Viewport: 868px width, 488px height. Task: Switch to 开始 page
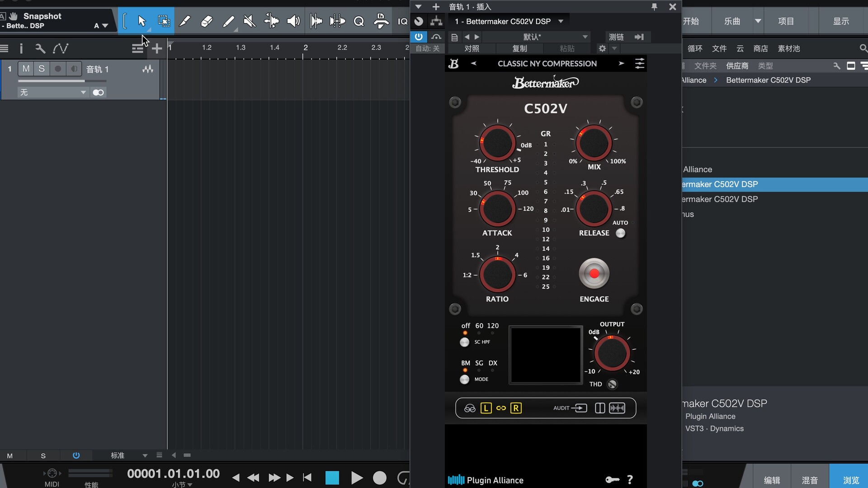point(691,21)
